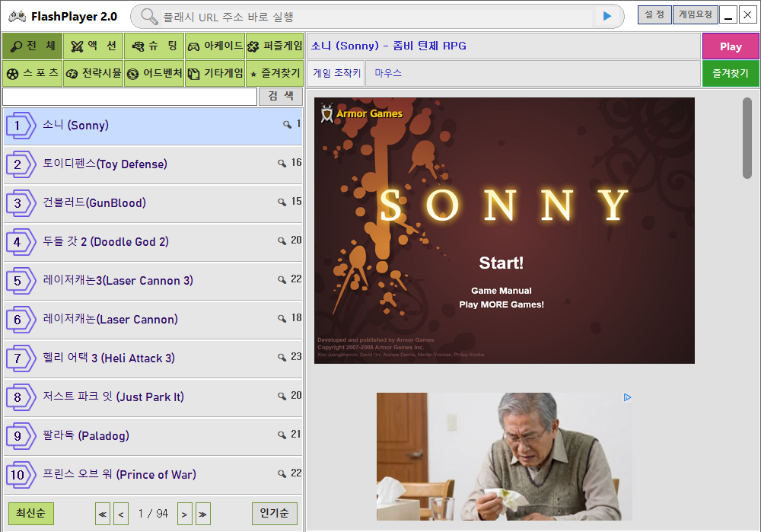Click view-count magnifier on Just Park It row
761x532 pixels.
[x=282, y=397]
